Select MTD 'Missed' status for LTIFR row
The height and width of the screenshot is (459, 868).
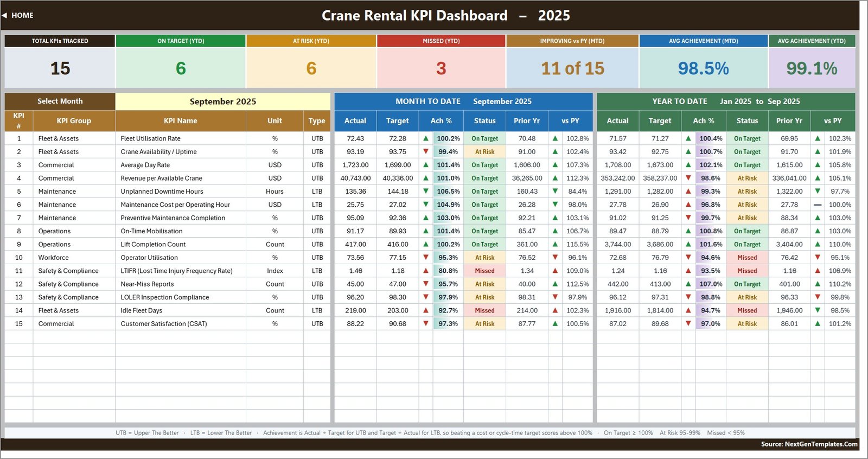484,271
